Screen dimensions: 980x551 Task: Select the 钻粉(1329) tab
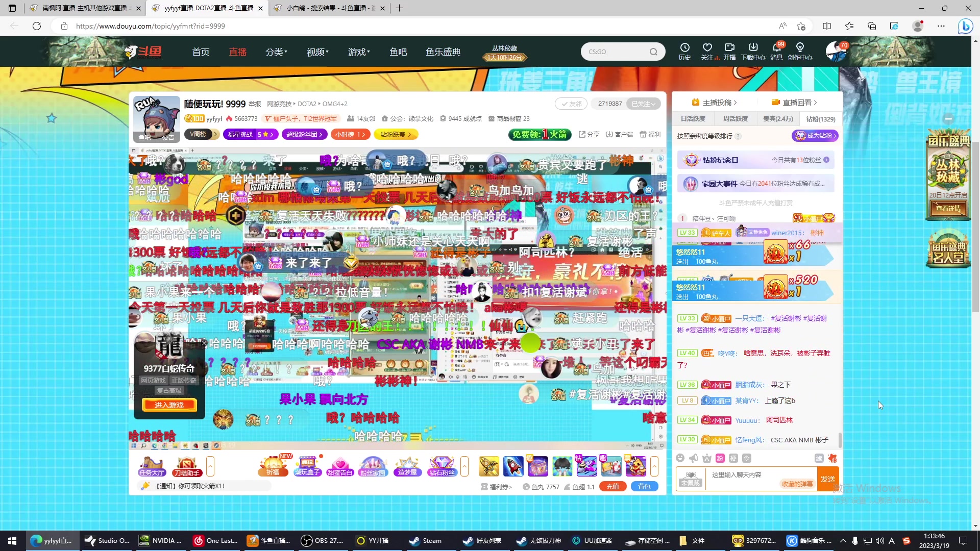[821, 119]
